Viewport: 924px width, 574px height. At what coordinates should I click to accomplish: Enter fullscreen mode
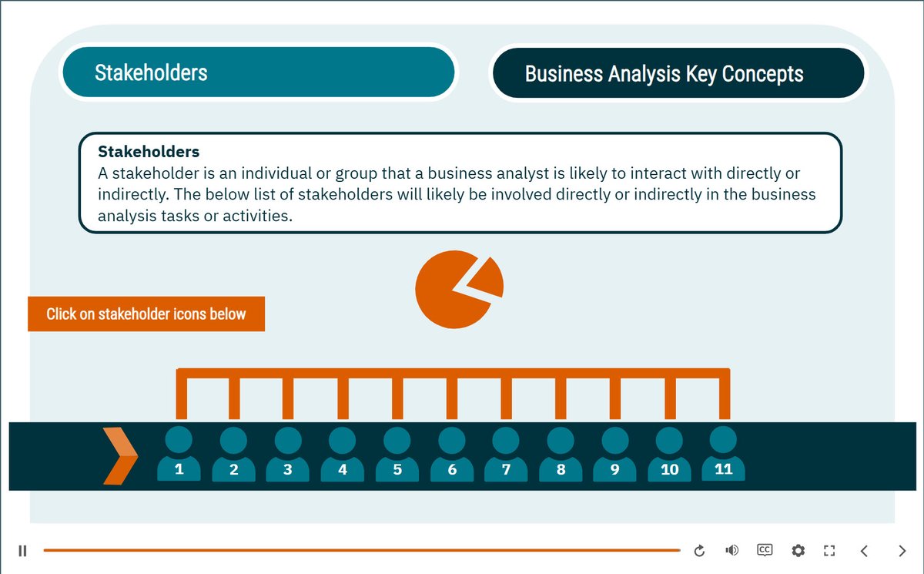829,550
